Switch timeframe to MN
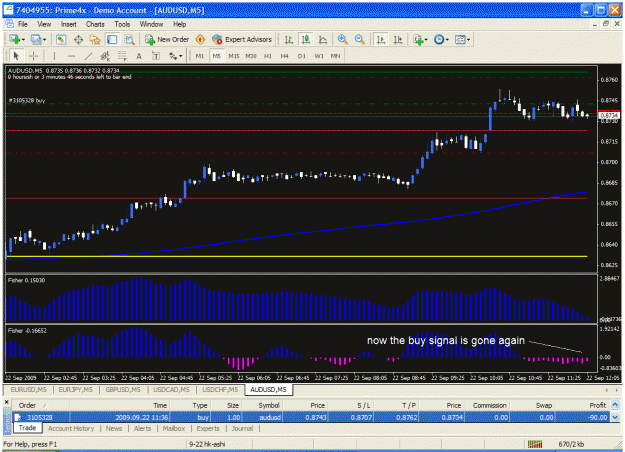Viewport: 625px width, 452px height. pyautogui.click(x=336, y=56)
